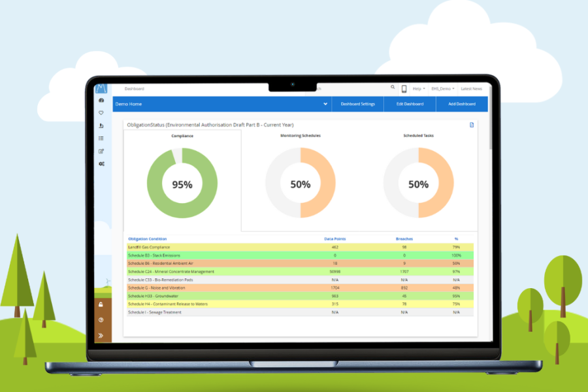This screenshot has width=588, height=392.
Task: Select the list icon in sidebar
Action: (x=101, y=139)
